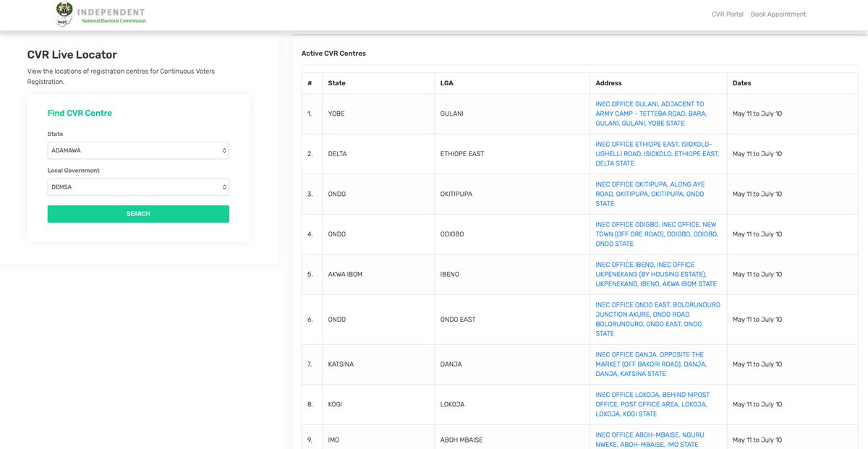
Task: Open the INEC Office Ondo East address link
Action: (658, 319)
